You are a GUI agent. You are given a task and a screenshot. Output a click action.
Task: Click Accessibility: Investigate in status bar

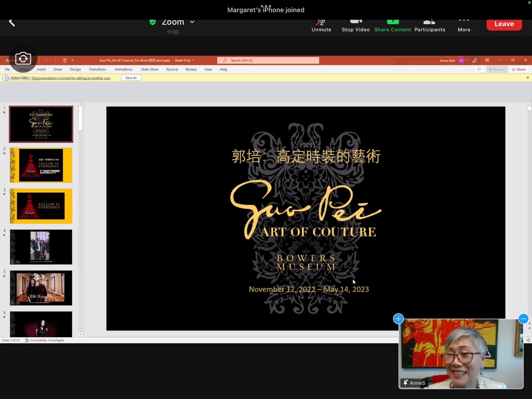[44, 340]
